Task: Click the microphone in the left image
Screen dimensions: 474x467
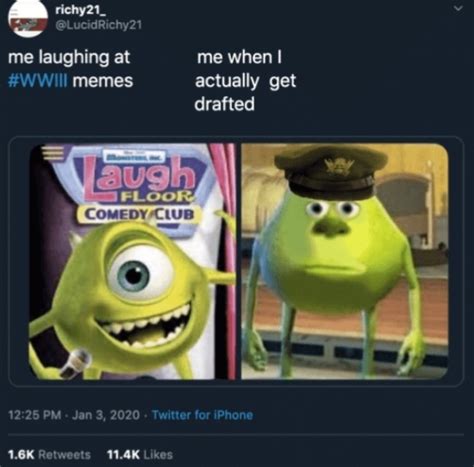Action: (x=76, y=363)
